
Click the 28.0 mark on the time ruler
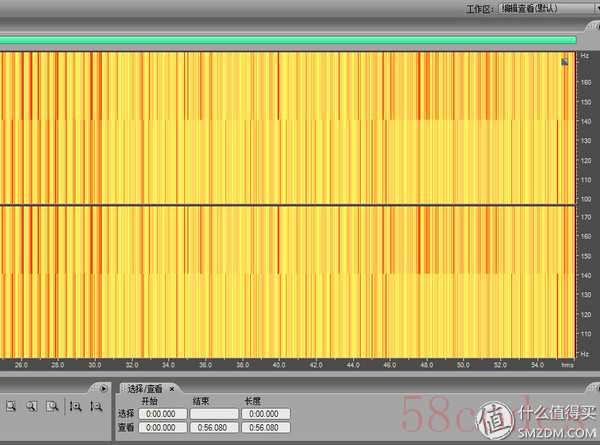(x=58, y=365)
